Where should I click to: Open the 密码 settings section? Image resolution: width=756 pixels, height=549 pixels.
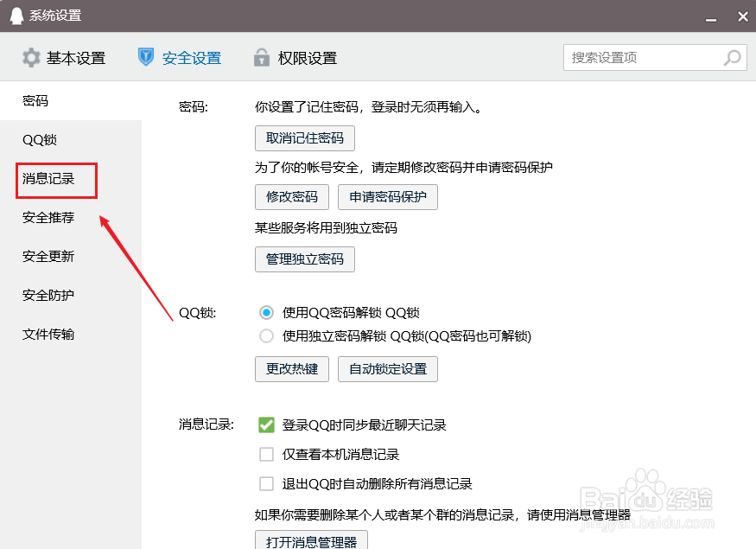[x=35, y=100]
